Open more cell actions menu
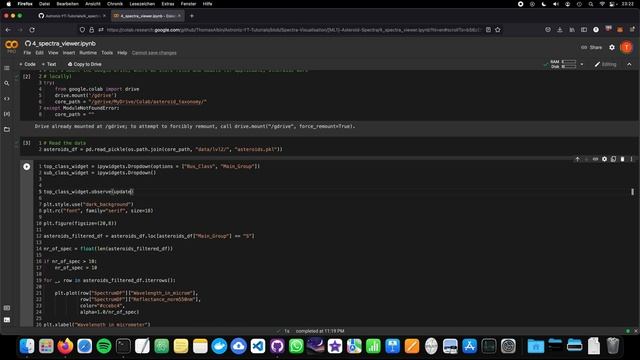This screenshot has width=640, height=360. (631, 159)
